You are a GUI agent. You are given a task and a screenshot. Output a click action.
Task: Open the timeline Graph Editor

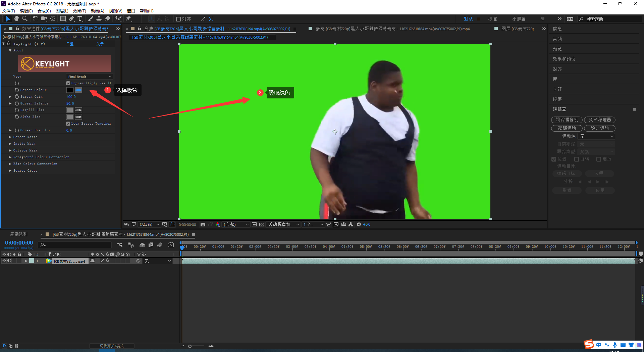click(171, 245)
